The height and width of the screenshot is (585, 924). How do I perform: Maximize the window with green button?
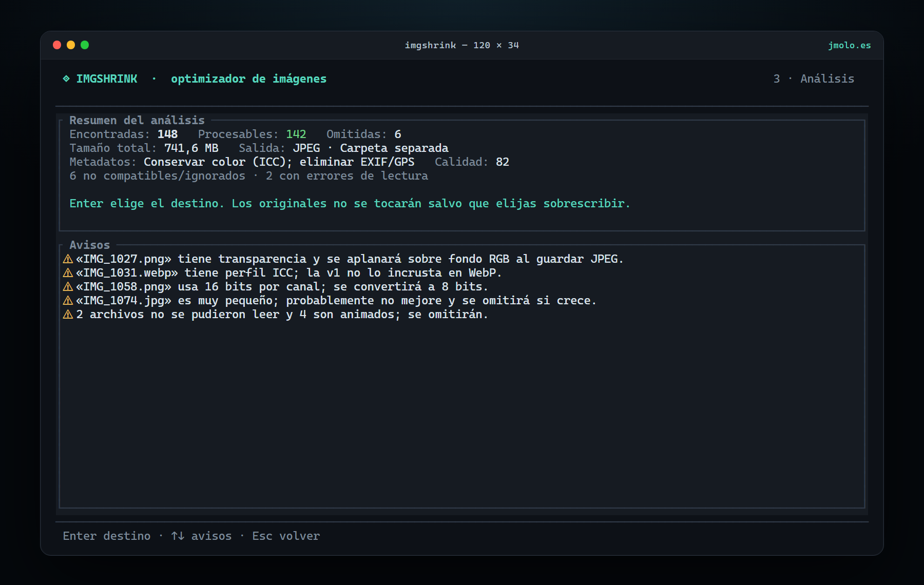click(85, 45)
